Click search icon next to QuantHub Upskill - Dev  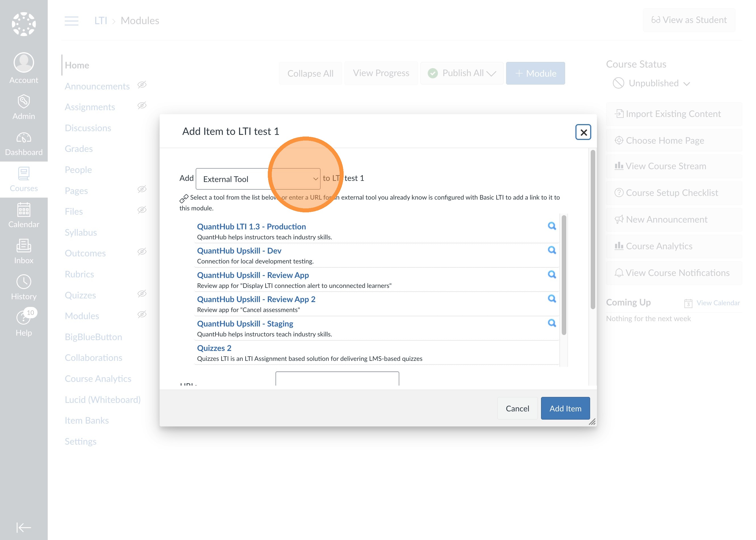click(552, 250)
